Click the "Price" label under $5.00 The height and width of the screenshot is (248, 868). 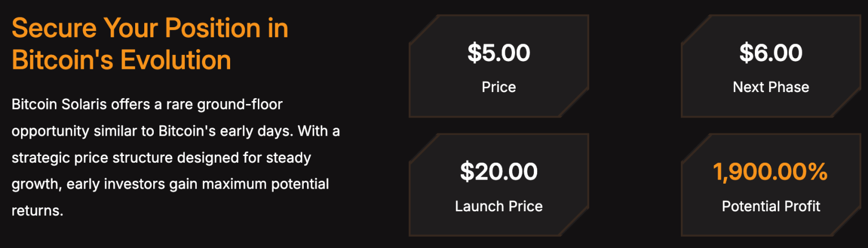(499, 87)
